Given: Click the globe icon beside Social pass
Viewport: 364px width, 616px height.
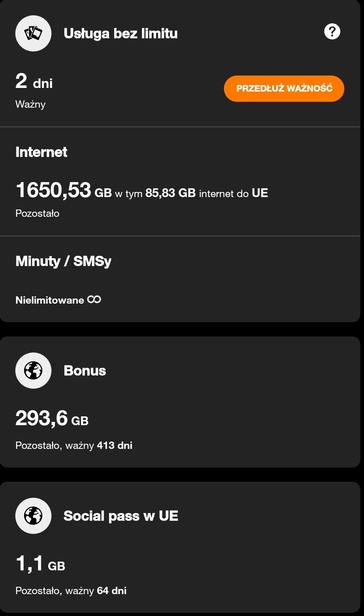Looking at the screenshot, I should point(33,516).
